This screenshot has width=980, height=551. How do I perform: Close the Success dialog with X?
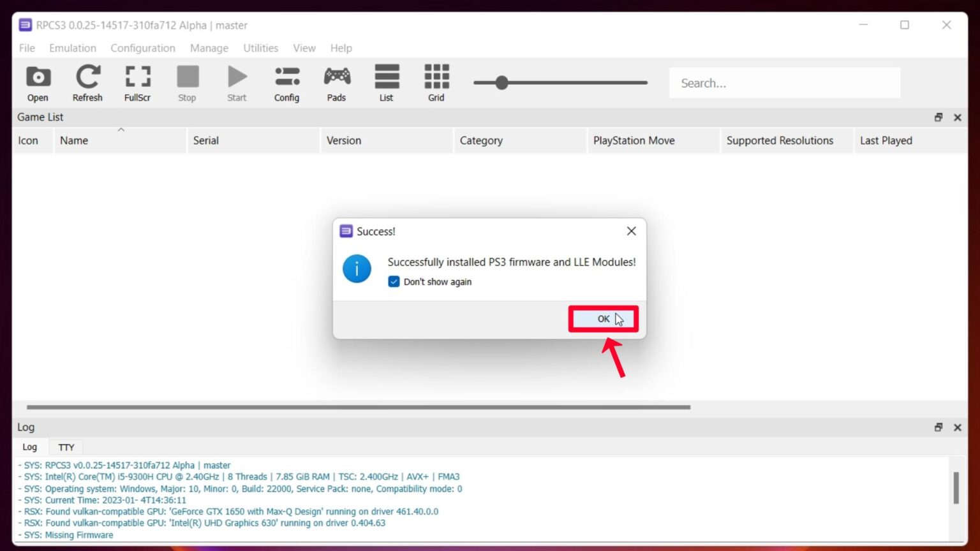631,231
